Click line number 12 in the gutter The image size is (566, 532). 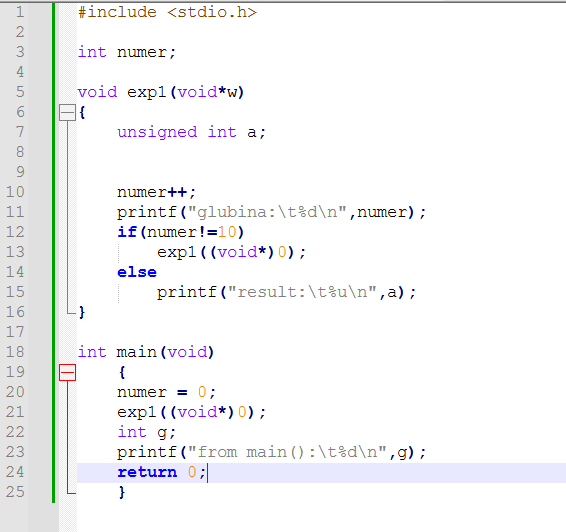(15, 232)
